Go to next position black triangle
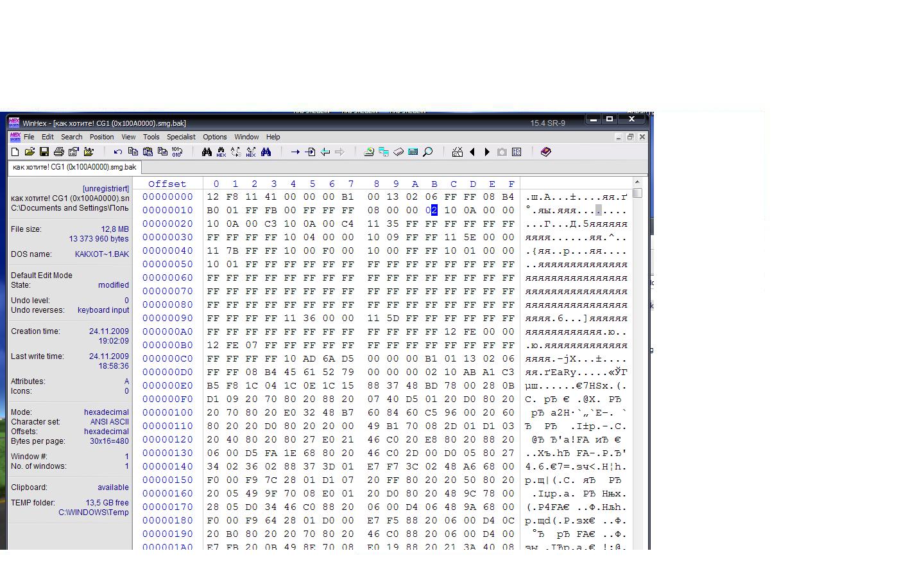This screenshot has width=924, height=578. pos(487,152)
